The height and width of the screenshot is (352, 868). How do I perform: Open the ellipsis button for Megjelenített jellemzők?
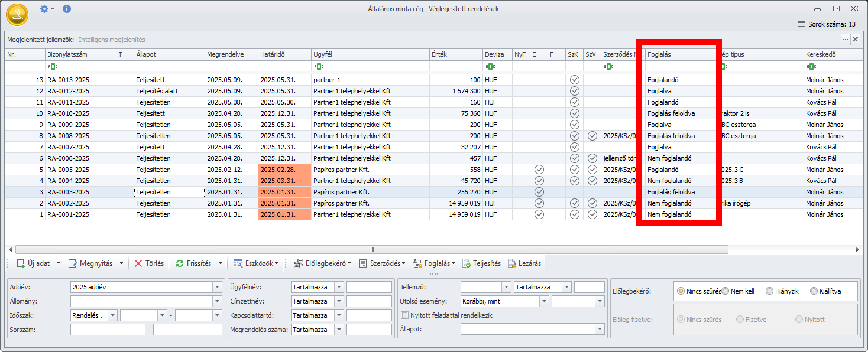(x=846, y=40)
